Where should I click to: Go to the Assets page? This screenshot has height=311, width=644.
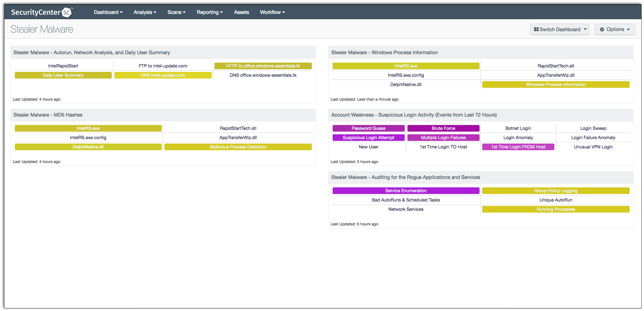(241, 12)
